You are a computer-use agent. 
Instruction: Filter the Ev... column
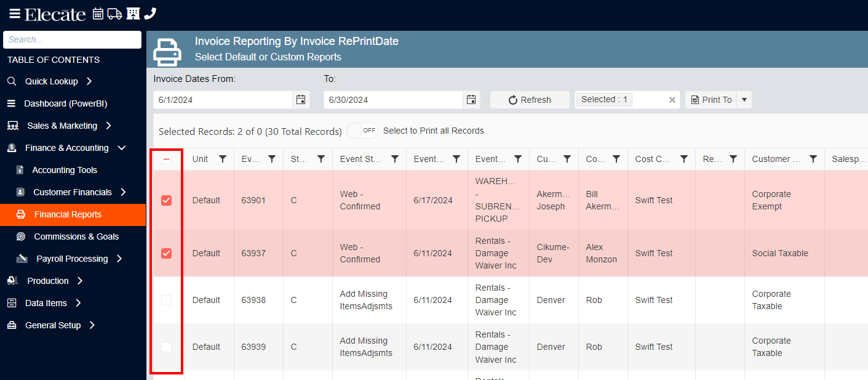tap(272, 159)
